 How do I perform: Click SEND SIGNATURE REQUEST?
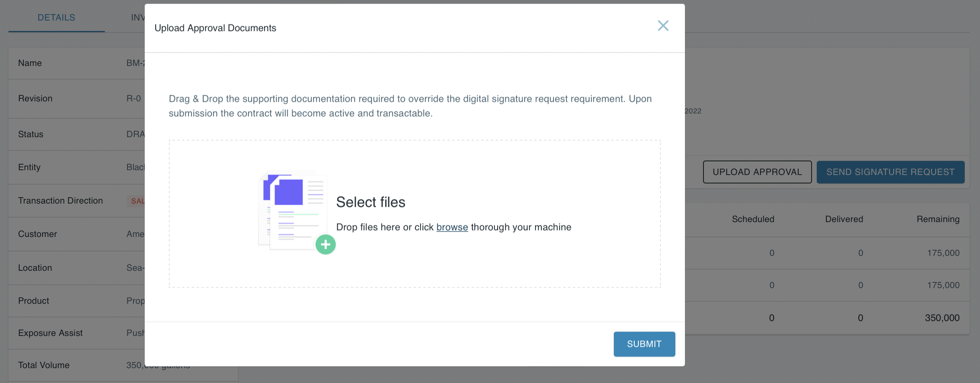coord(890,172)
